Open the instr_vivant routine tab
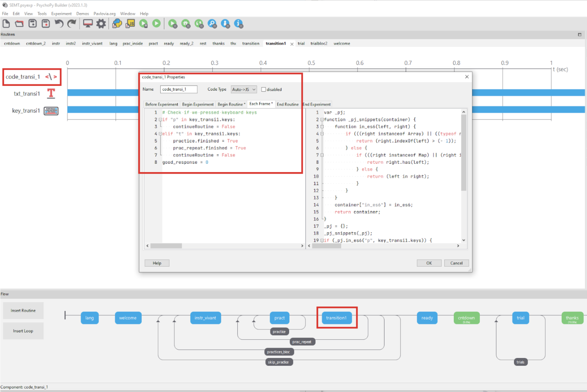Viewport: 587px width, 392px height. [92, 44]
